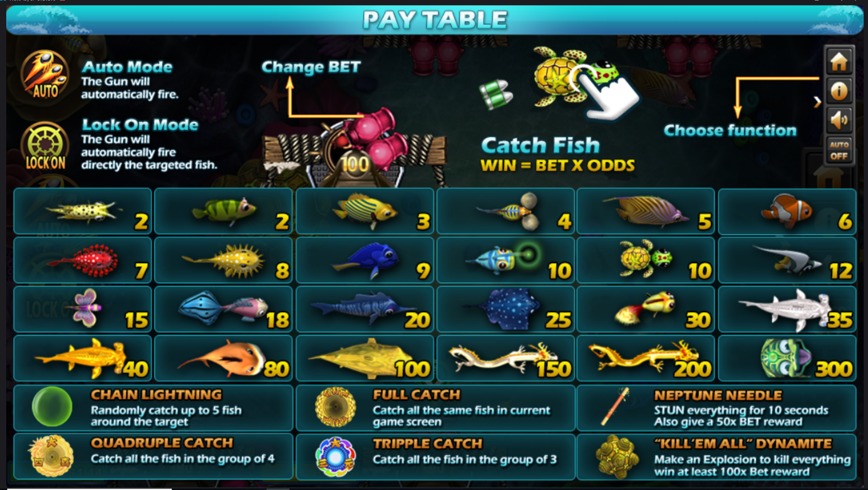Open the info button in side panel
Viewport: 868px width, 490px height.
(839, 91)
